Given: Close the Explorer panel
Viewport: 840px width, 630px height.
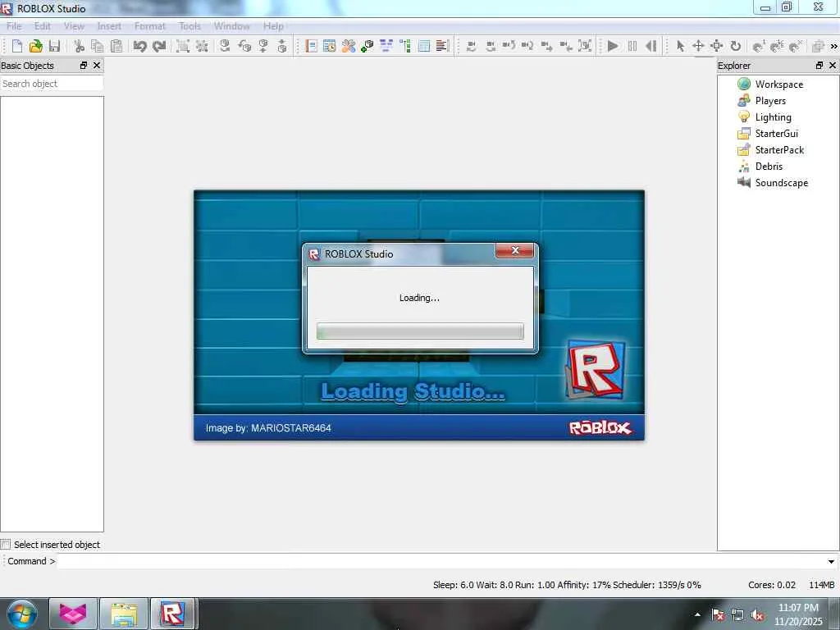Looking at the screenshot, I should [833, 65].
